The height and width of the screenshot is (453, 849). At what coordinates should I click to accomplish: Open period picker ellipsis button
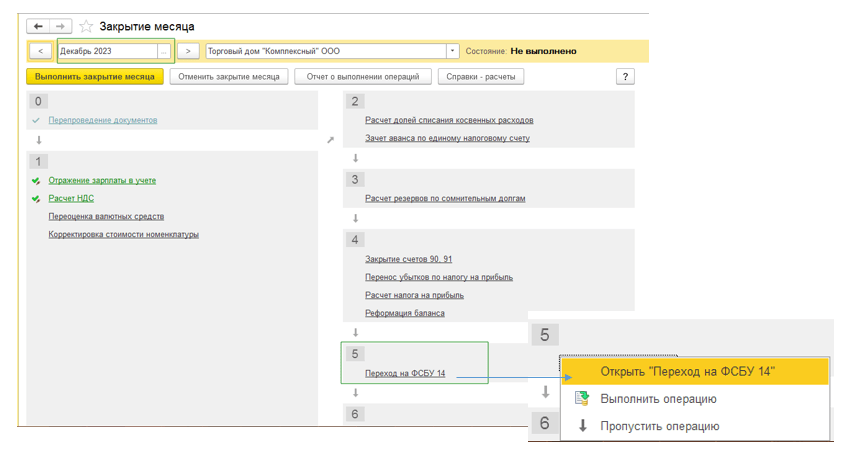(165, 51)
